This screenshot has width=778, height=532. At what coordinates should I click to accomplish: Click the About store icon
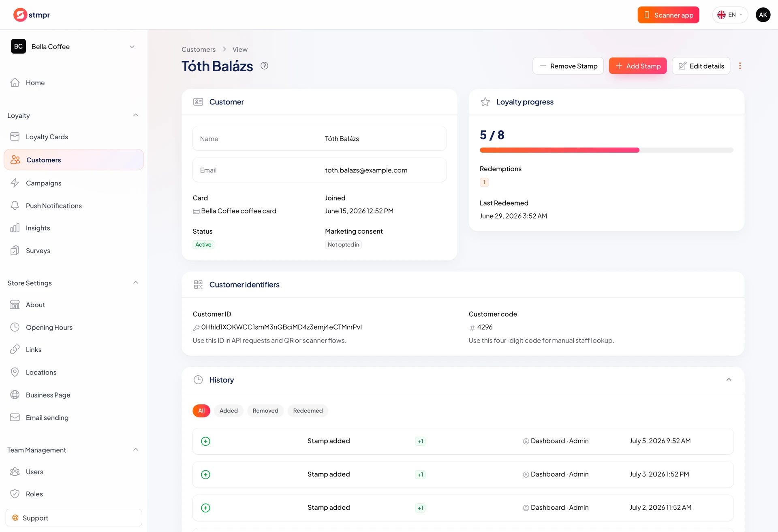pos(15,304)
